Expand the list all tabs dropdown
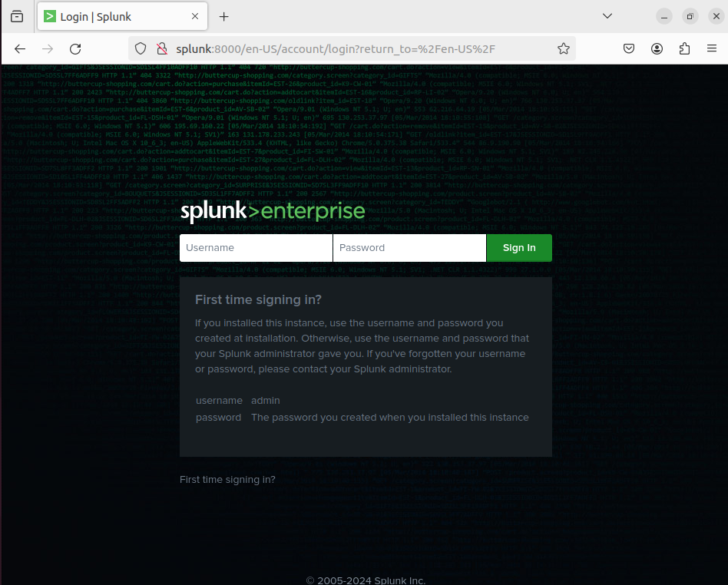728x585 pixels. click(x=607, y=16)
